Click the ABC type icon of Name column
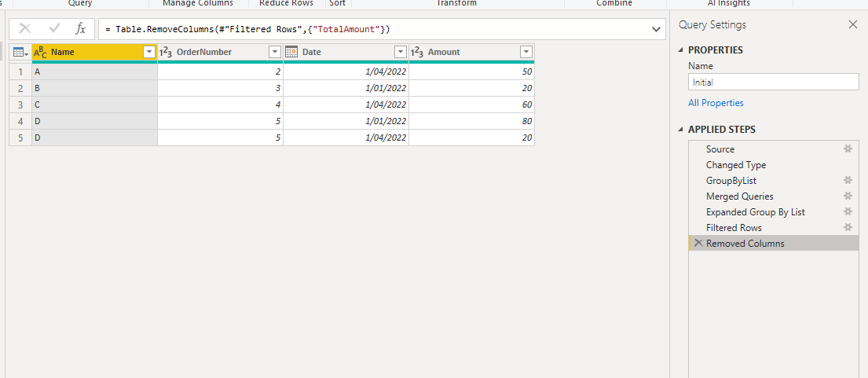This screenshot has width=868, height=378. (x=40, y=52)
